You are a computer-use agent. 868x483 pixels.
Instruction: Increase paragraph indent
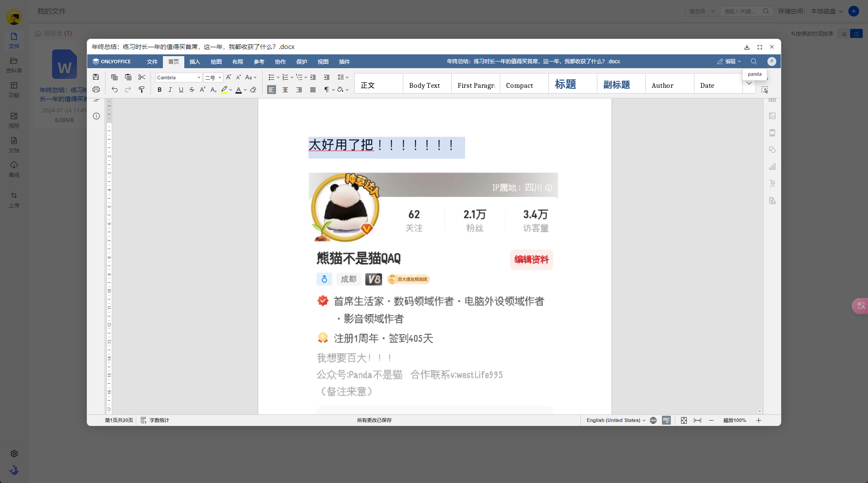(327, 77)
